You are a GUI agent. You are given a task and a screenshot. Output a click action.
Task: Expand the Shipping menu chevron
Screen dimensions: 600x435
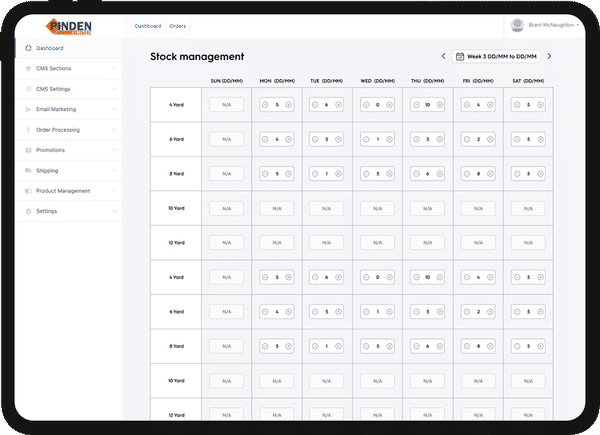[114, 170]
